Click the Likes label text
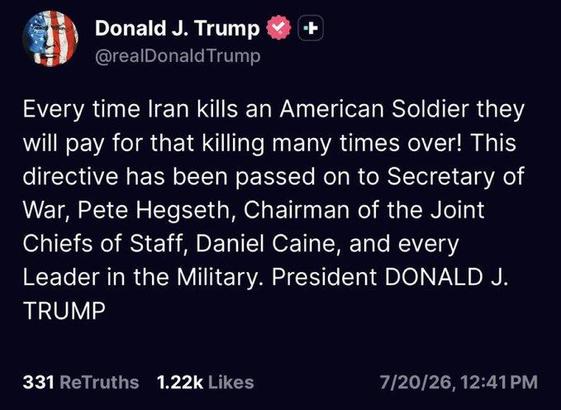This screenshot has height=410, width=561. tap(231, 382)
